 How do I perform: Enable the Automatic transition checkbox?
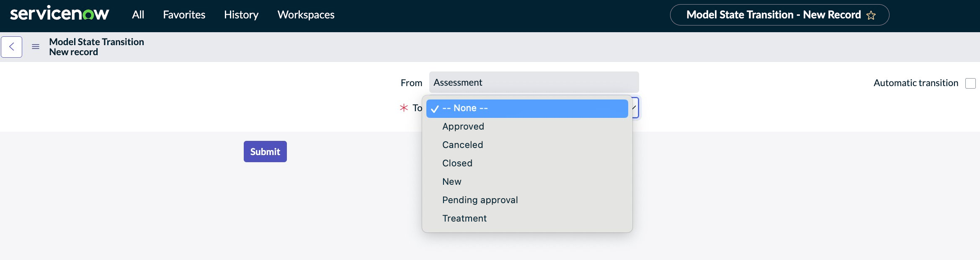click(x=970, y=83)
